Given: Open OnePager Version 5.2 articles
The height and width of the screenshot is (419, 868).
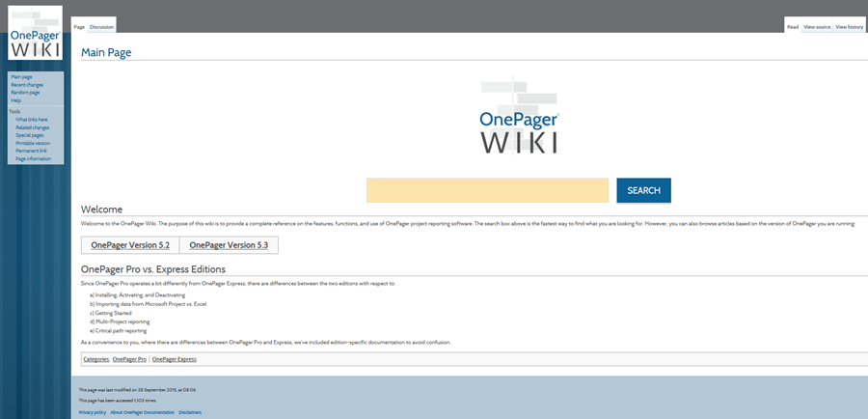Looking at the screenshot, I should point(130,245).
